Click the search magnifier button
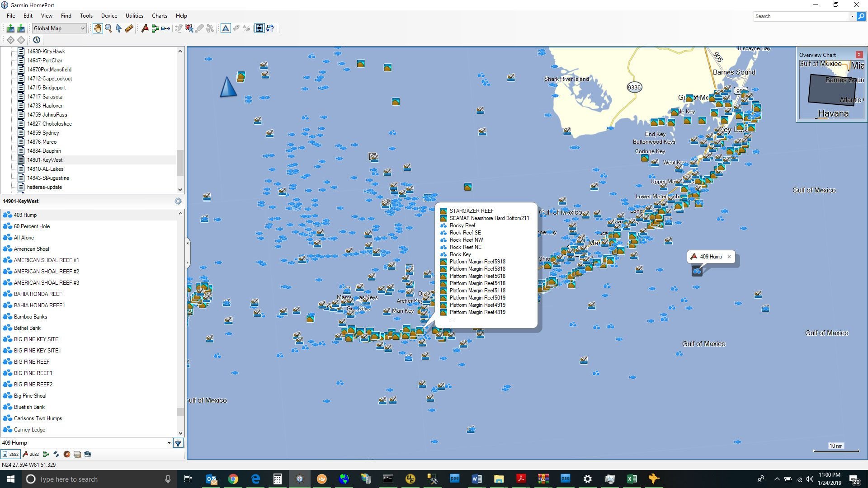Screen dimensions: 868x488 861,16
